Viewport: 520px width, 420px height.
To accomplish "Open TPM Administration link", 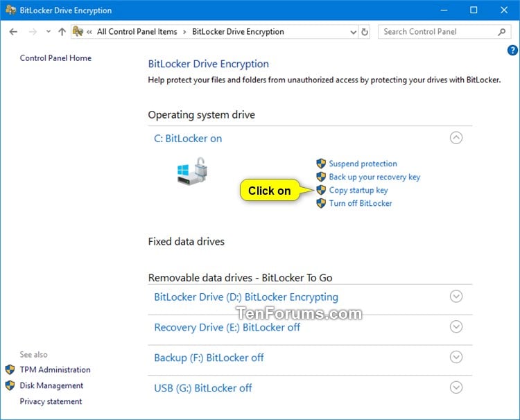I will (x=55, y=369).
